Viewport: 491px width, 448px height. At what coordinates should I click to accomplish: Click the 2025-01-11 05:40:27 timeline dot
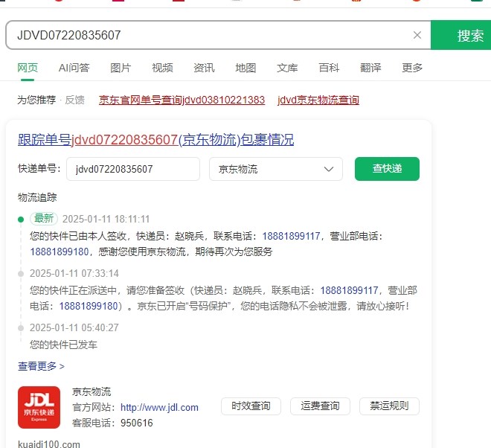[x=21, y=328]
